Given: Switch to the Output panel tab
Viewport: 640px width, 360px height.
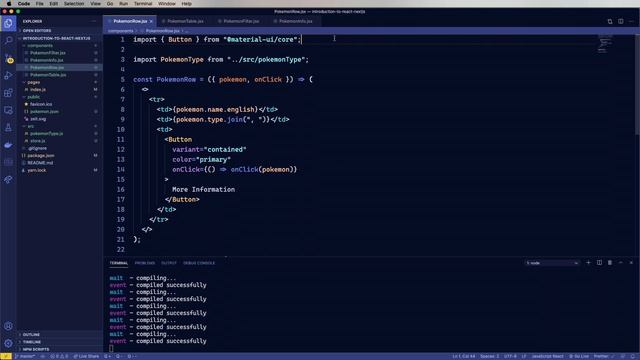Looking at the screenshot, I should pos(169,263).
